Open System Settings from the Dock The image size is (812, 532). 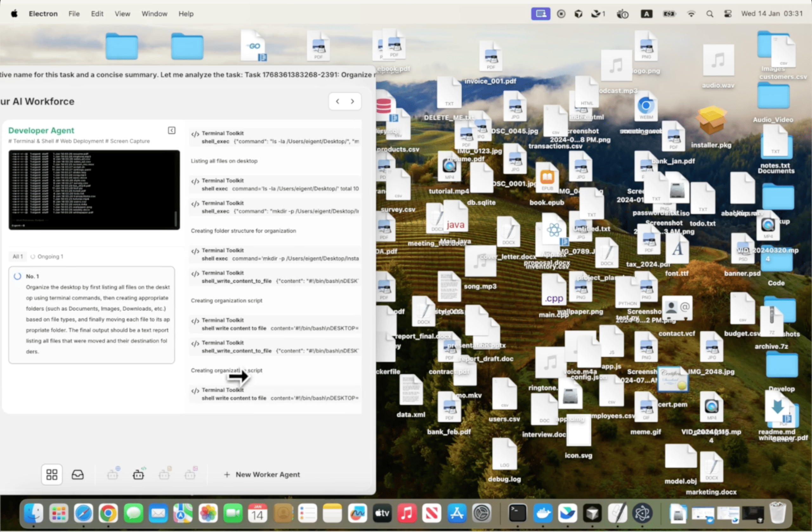(482, 513)
